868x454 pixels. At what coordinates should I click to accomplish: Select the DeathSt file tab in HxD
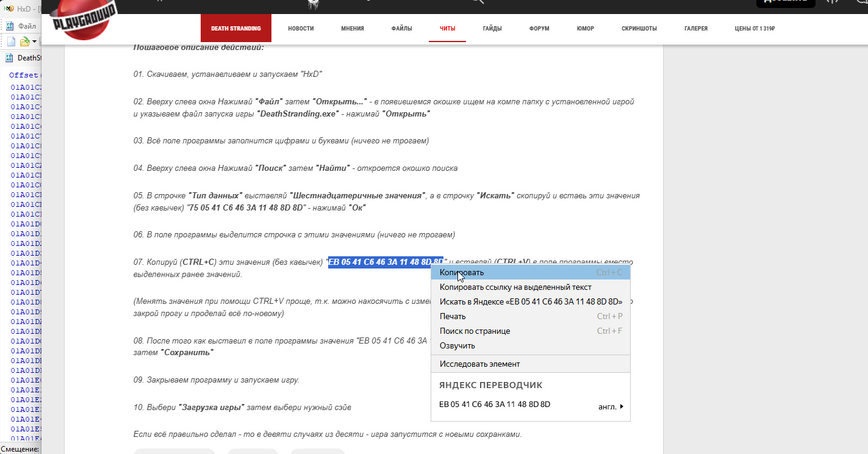(23, 58)
